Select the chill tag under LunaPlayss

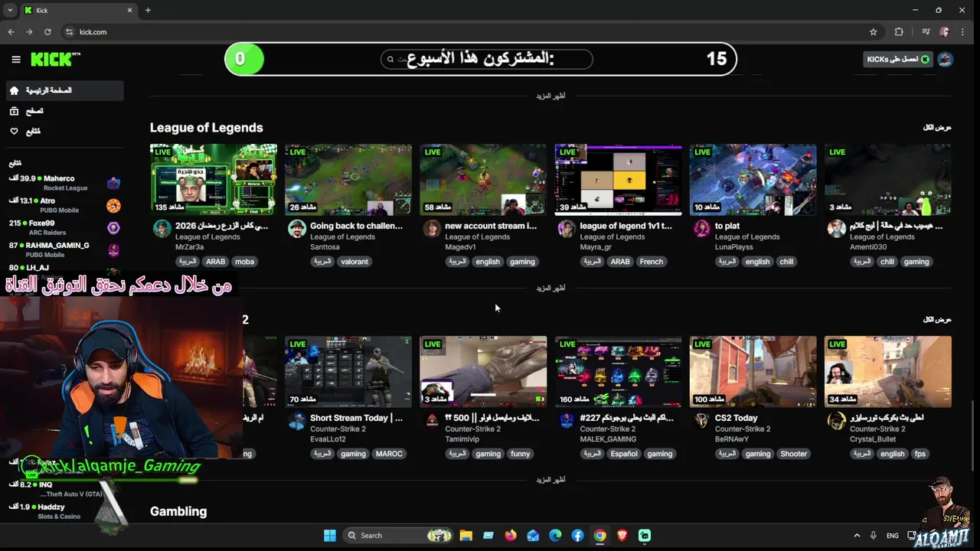(786, 262)
